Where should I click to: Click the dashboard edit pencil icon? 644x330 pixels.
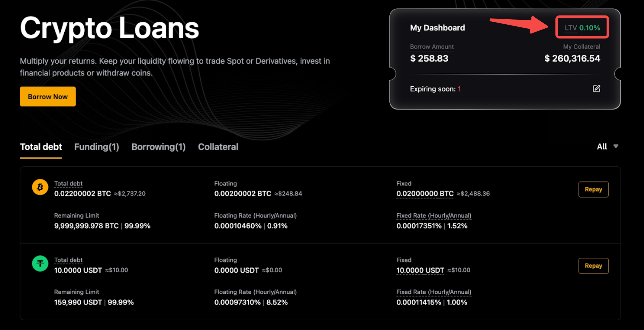(596, 89)
